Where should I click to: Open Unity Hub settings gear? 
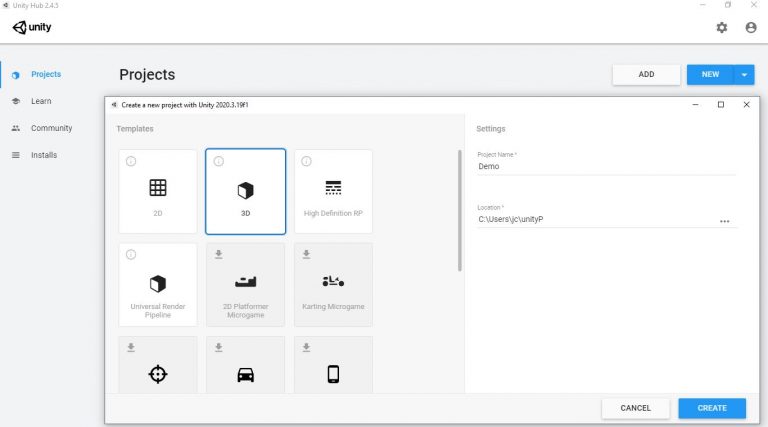tap(722, 28)
